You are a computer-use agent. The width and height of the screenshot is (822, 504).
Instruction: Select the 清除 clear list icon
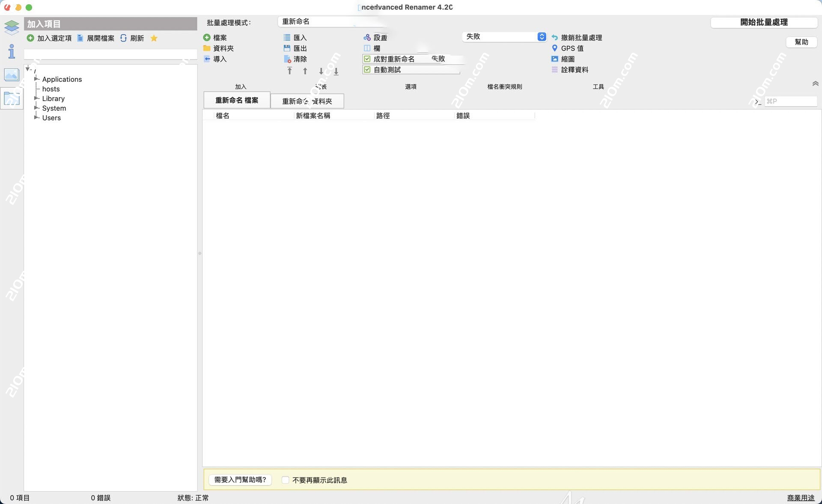(x=287, y=59)
